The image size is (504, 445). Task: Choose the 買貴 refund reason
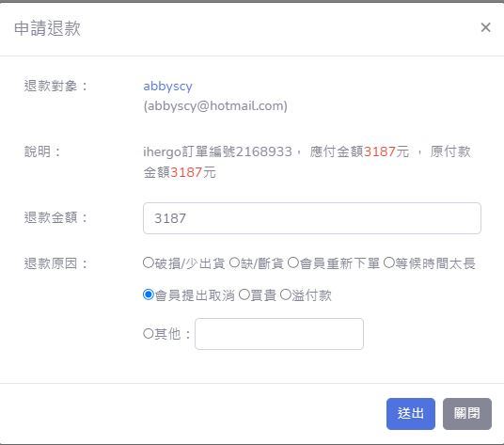(x=244, y=294)
